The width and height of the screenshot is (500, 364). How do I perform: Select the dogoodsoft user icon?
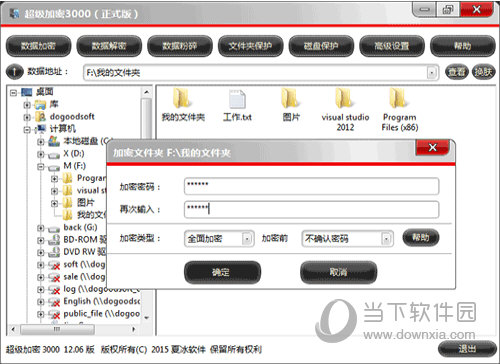click(x=40, y=117)
